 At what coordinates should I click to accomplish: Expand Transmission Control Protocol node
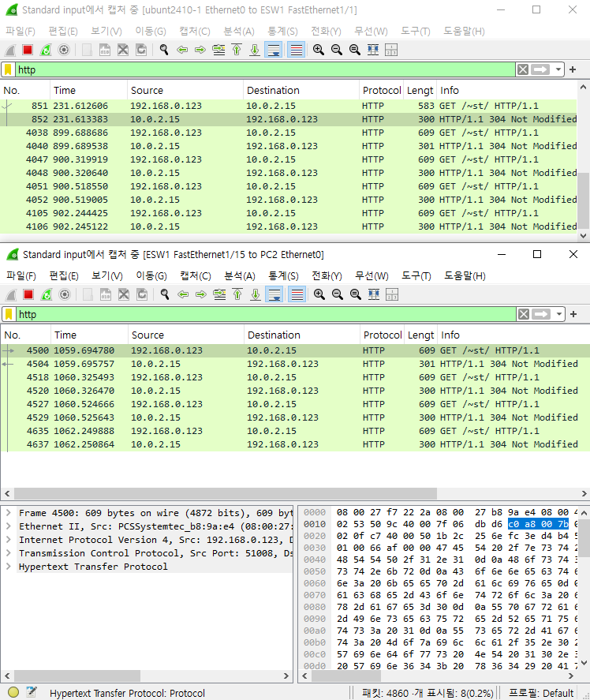pyautogui.click(x=9, y=553)
